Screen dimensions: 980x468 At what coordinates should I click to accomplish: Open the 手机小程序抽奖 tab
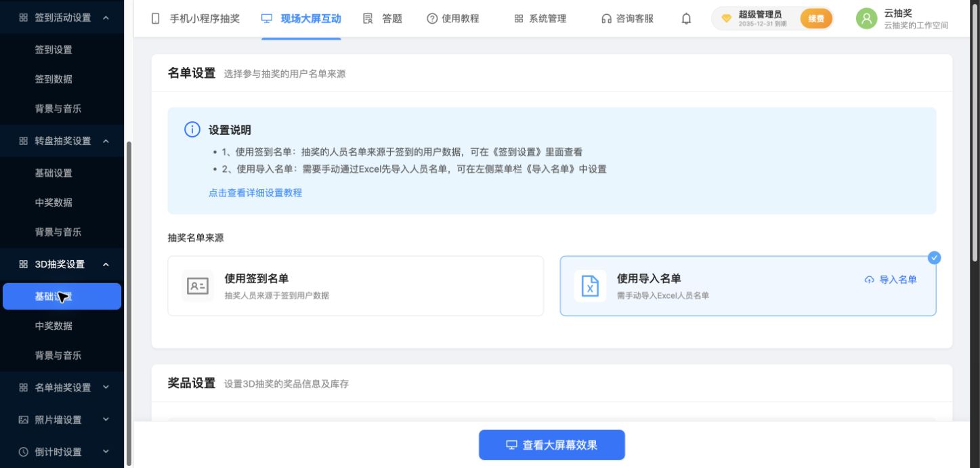coord(196,19)
